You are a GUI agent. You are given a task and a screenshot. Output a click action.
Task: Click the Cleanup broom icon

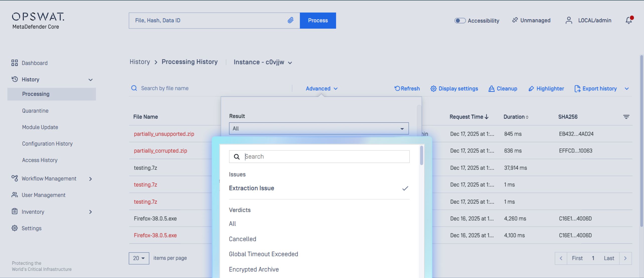(x=491, y=89)
